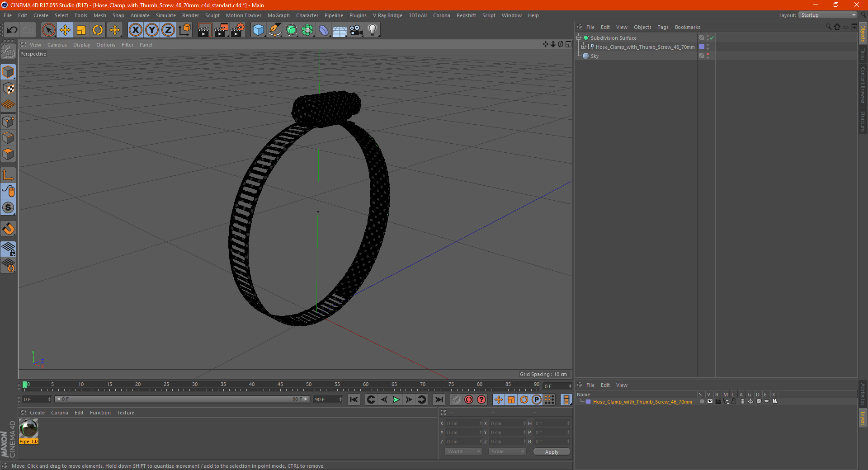Switch to Edges mode
Viewport: 868px width, 470px height.
pyautogui.click(x=8, y=138)
